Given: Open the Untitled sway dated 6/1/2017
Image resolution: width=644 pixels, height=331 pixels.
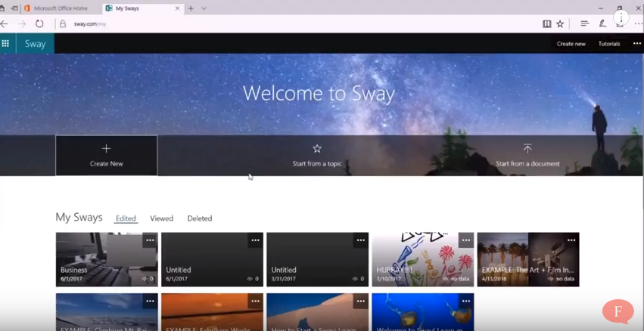Looking at the screenshot, I should click(x=212, y=259).
